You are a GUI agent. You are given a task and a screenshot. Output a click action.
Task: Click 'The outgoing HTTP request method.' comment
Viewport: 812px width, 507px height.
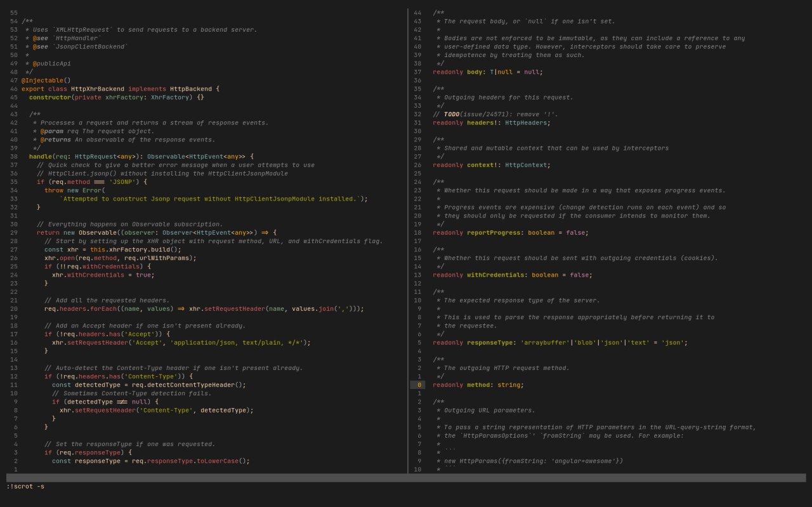(x=507, y=368)
